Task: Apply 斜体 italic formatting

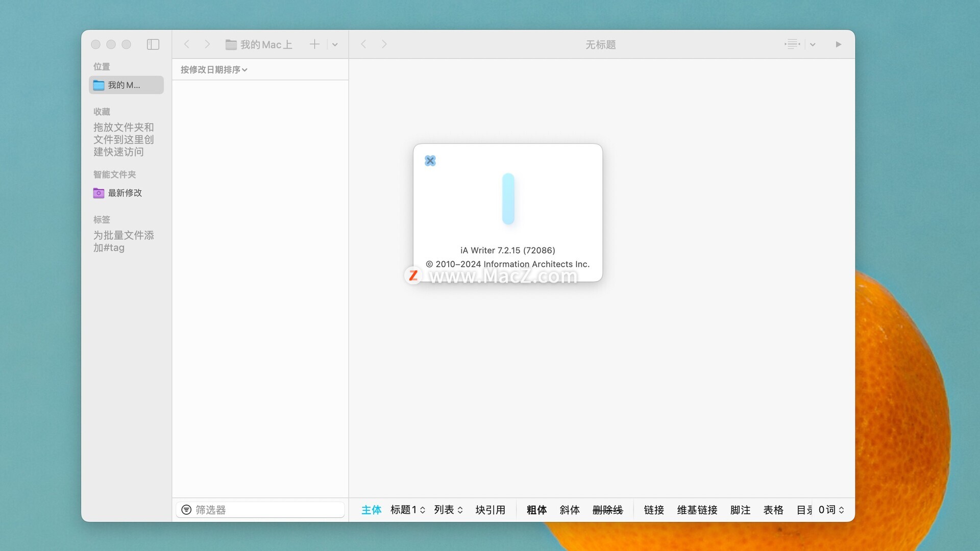Action: point(570,510)
